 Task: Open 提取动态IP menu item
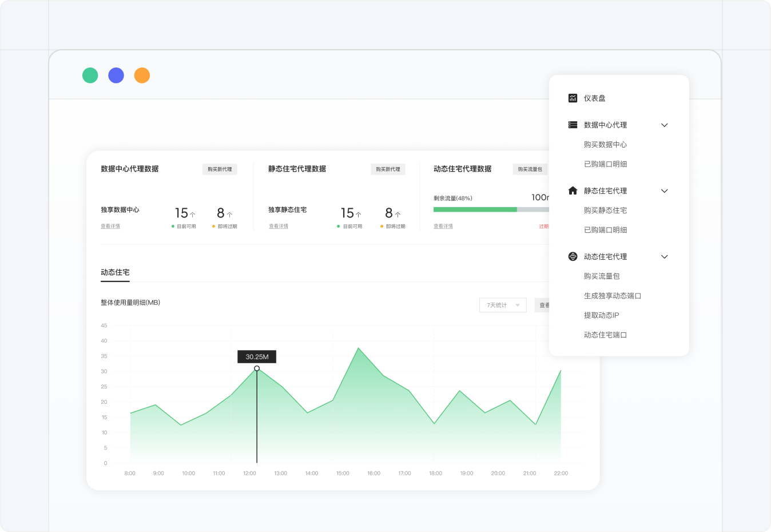click(601, 315)
